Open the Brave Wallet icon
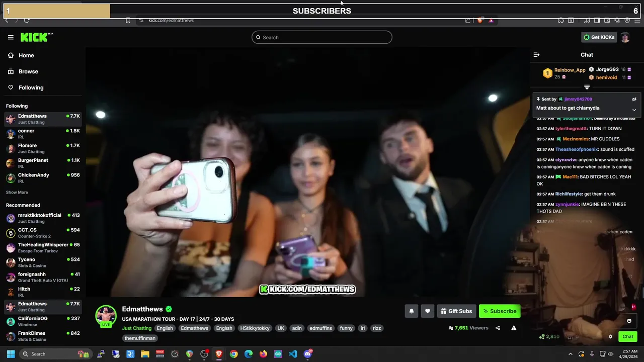The width and height of the screenshot is (644, 362). pyautogui.click(x=607, y=20)
